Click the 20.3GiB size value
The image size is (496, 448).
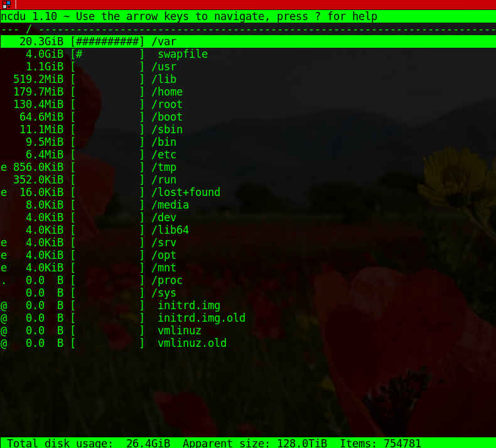pyautogui.click(x=41, y=41)
